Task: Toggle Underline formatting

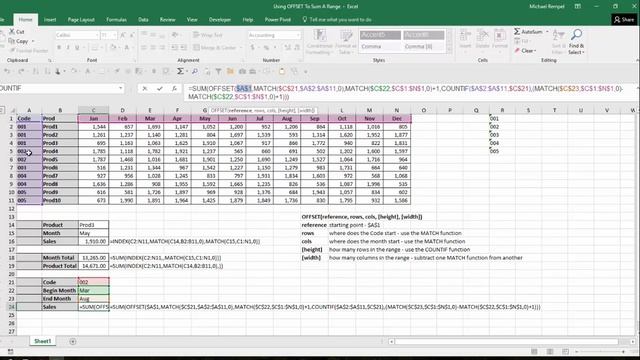Action: coord(77,48)
